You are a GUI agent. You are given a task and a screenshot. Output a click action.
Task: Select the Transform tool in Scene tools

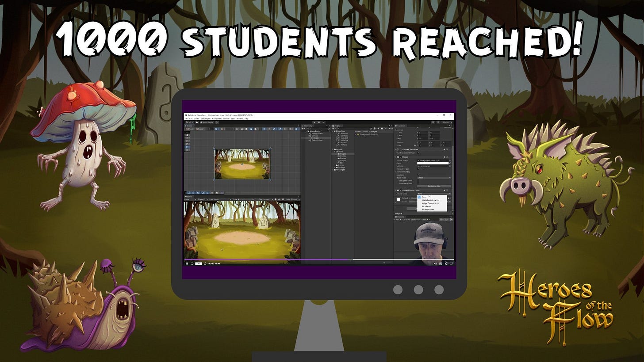click(x=187, y=150)
